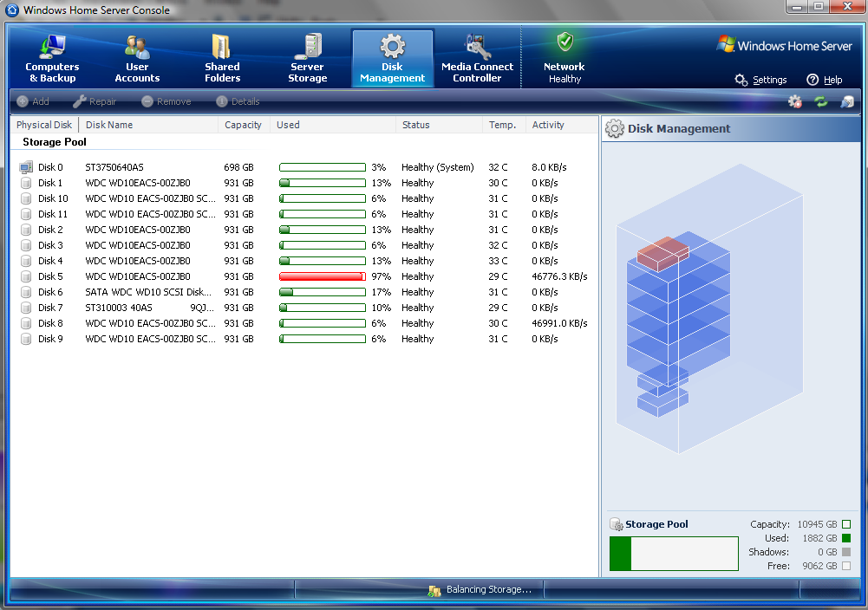Sort by the Temp. column header
The height and width of the screenshot is (610, 868).
(x=502, y=125)
